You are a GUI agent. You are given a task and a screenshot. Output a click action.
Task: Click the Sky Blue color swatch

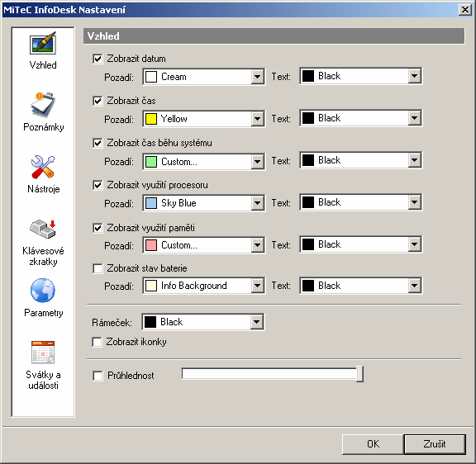click(151, 203)
